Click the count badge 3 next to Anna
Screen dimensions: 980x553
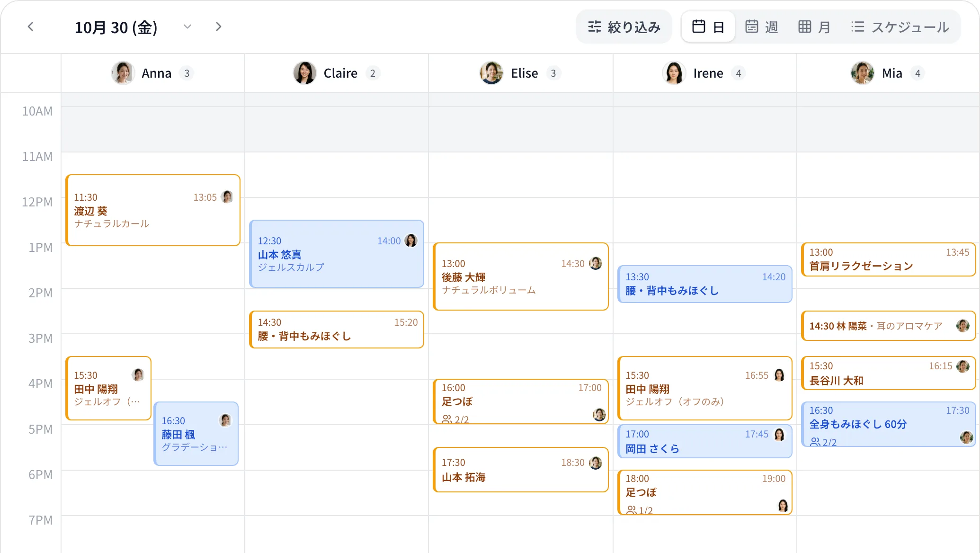[187, 73]
